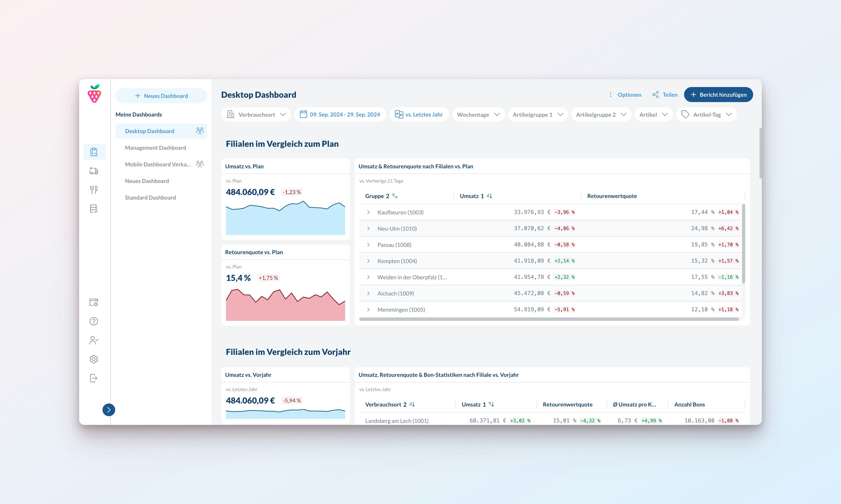Click the delivery truck sidebar icon
The image size is (841, 504).
point(94,171)
